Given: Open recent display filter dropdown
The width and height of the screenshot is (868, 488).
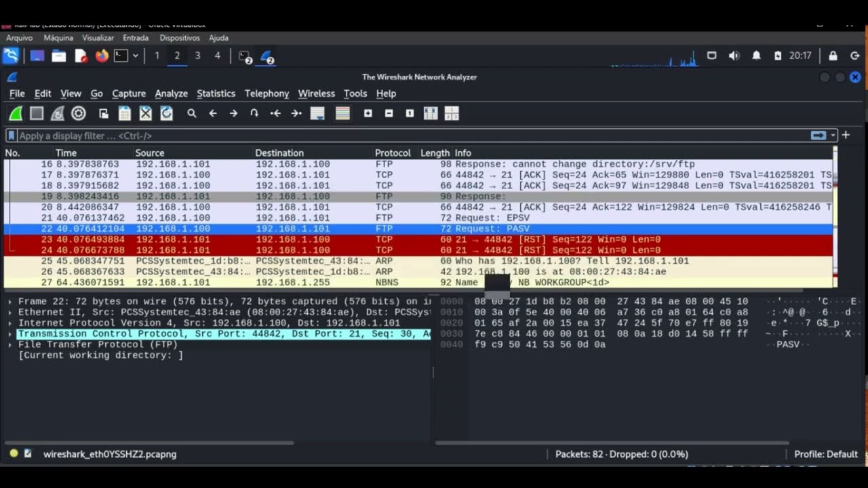Looking at the screenshot, I should pyautogui.click(x=833, y=136).
